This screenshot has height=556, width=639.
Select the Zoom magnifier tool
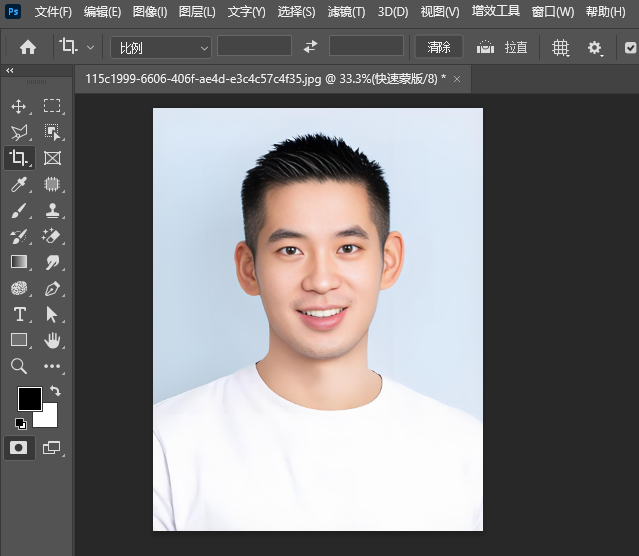click(18, 367)
